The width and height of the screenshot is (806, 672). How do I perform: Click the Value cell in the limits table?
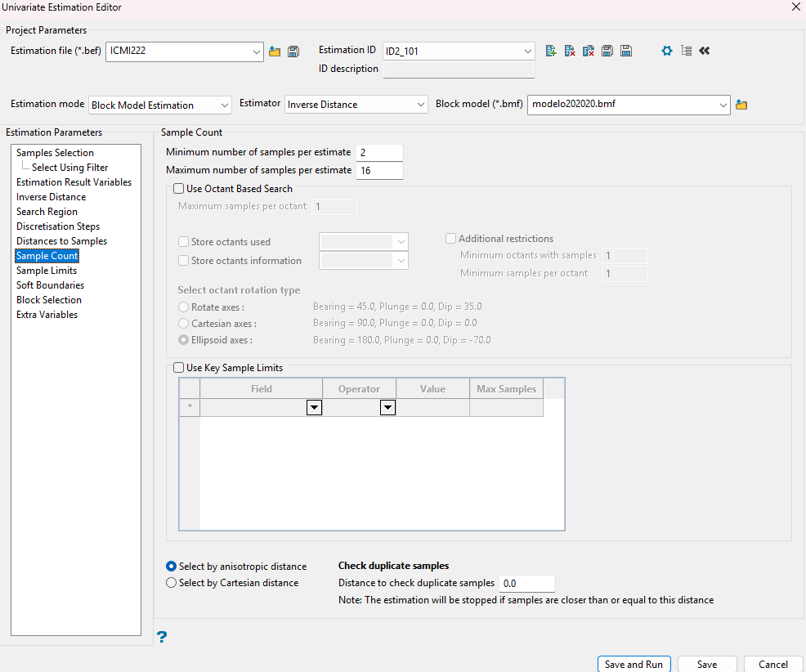pos(432,408)
